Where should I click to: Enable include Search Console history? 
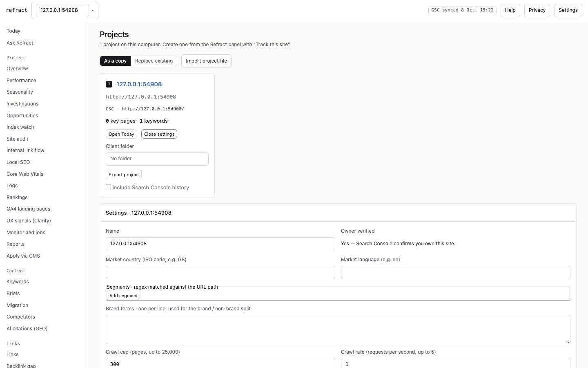point(109,187)
